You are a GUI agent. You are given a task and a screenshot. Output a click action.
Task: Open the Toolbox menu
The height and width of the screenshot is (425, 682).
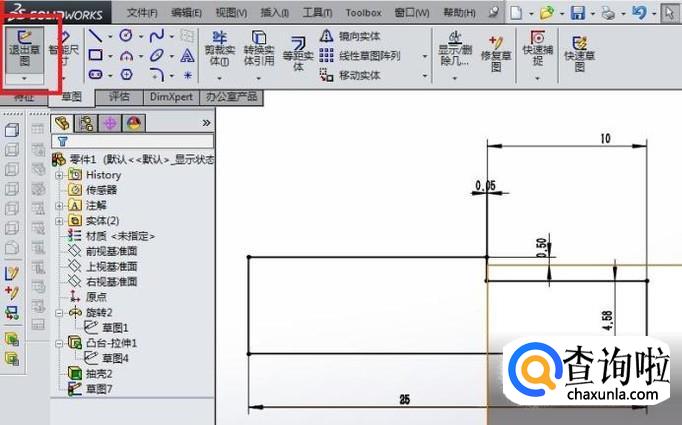[x=364, y=13]
